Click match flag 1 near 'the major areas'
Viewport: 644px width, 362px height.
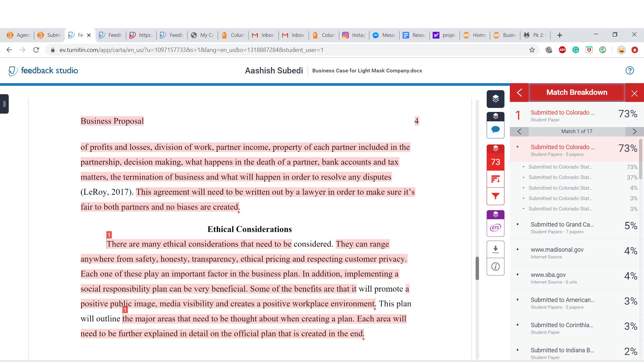click(125, 310)
